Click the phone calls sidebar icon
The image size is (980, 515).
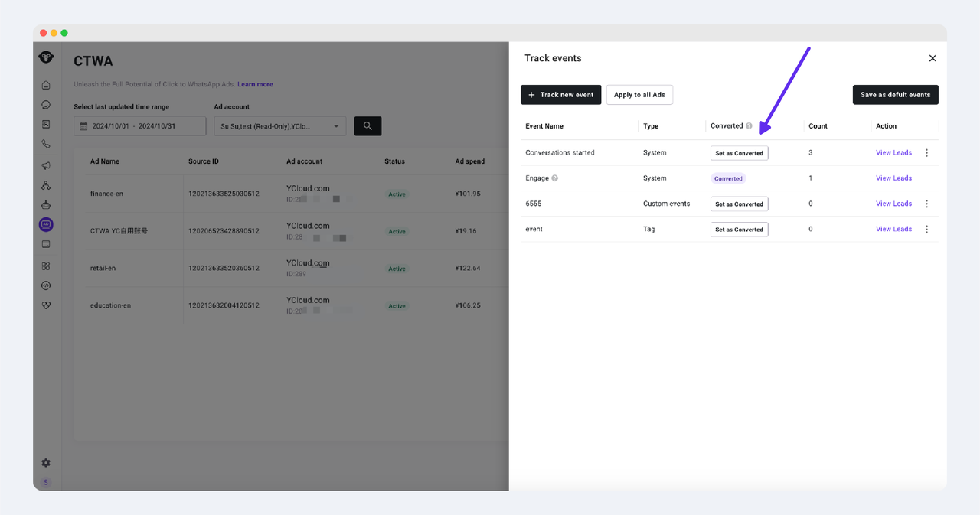[46, 144]
